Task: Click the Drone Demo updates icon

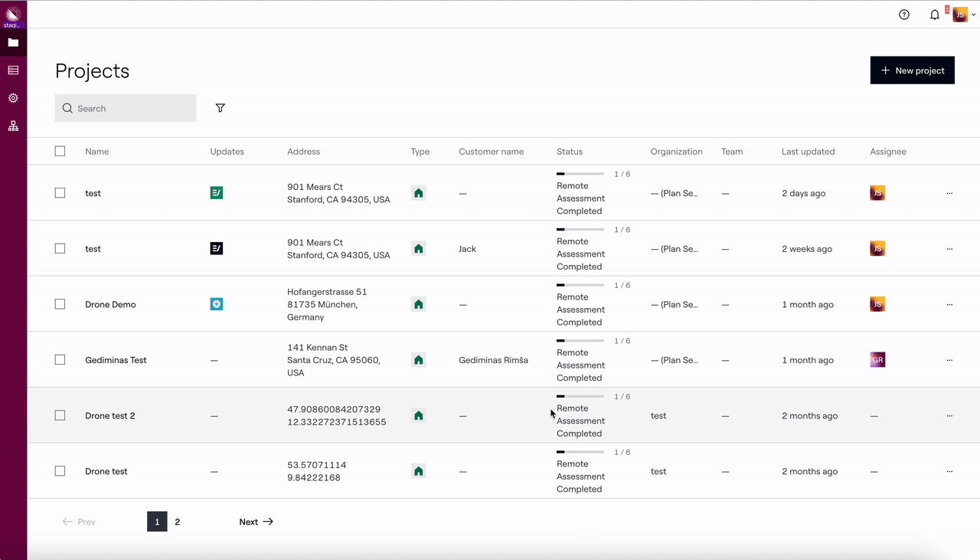Action: pyautogui.click(x=217, y=304)
